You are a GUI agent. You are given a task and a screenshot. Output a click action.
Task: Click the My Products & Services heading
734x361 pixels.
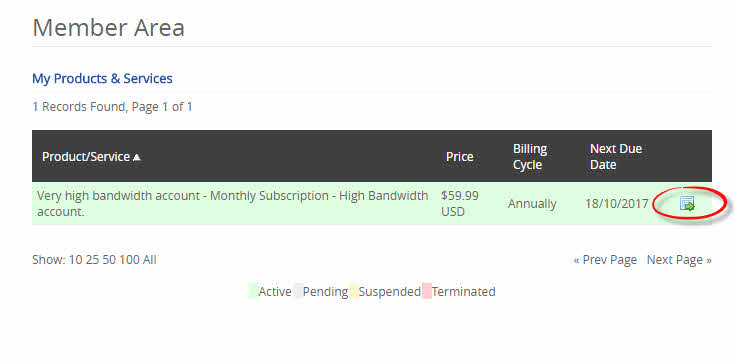coord(102,78)
